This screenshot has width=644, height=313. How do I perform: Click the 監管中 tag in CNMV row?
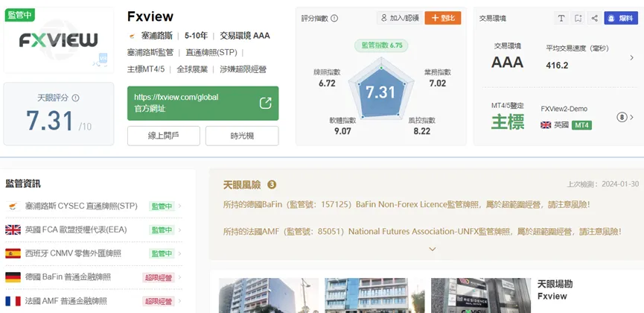162,253
